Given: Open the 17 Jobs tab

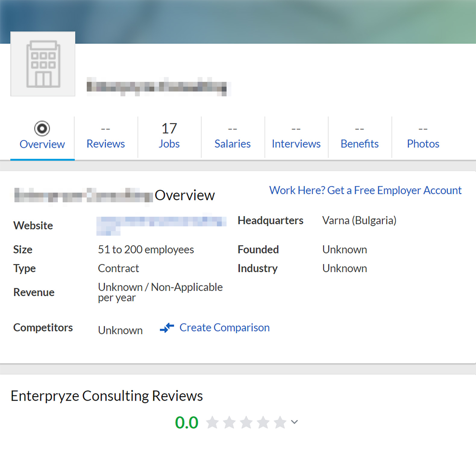Looking at the screenshot, I should click(x=169, y=137).
